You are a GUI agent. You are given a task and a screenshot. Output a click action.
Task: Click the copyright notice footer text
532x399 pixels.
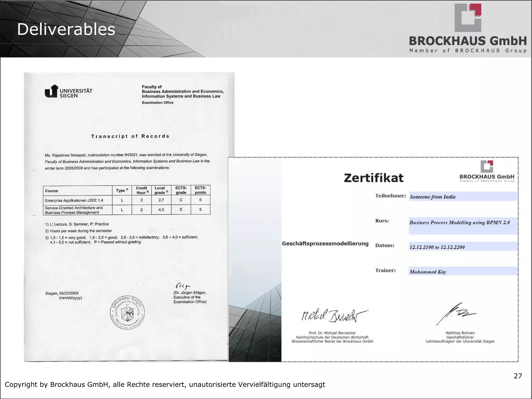click(x=165, y=385)
